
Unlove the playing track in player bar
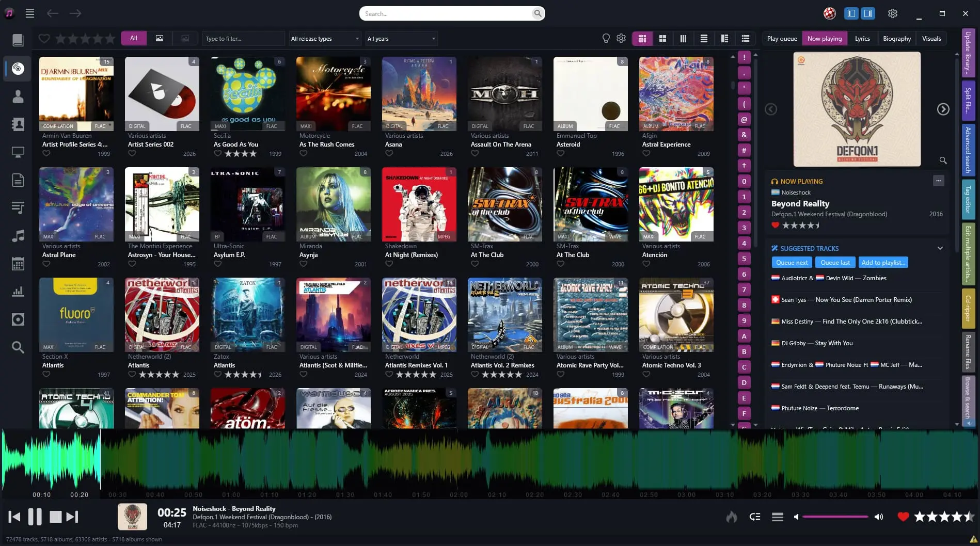click(x=903, y=517)
